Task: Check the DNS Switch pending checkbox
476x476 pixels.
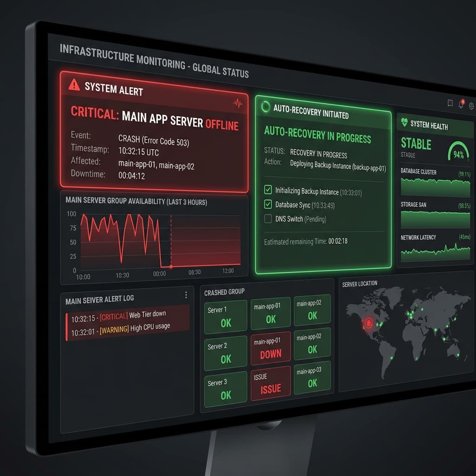Action: (268, 218)
